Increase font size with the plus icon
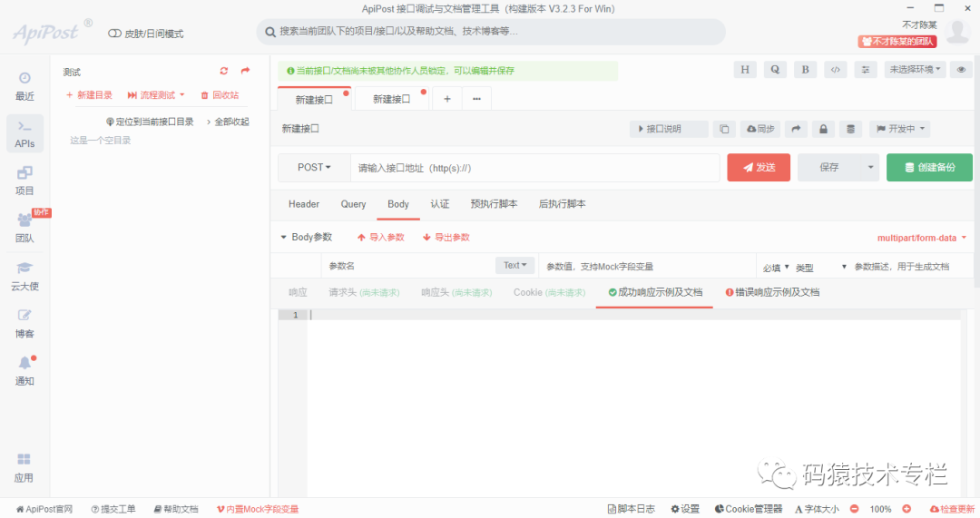The image size is (980, 518). pyautogui.click(x=906, y=509)
